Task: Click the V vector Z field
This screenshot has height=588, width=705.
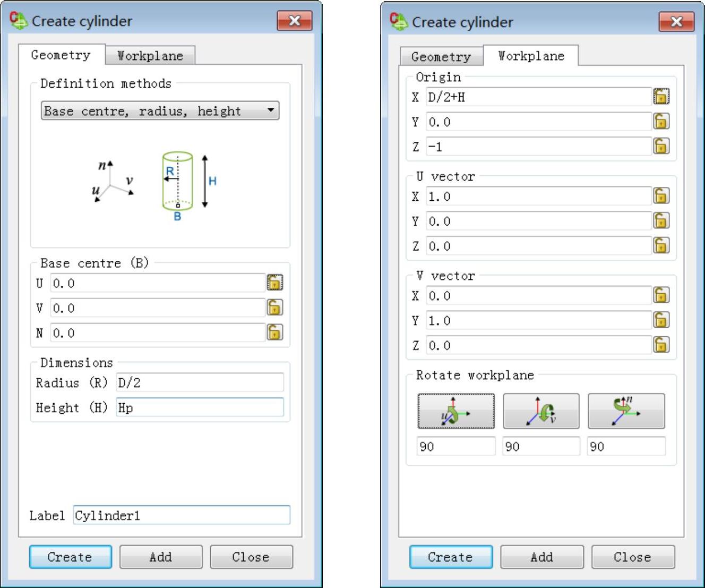Action: 539,345
